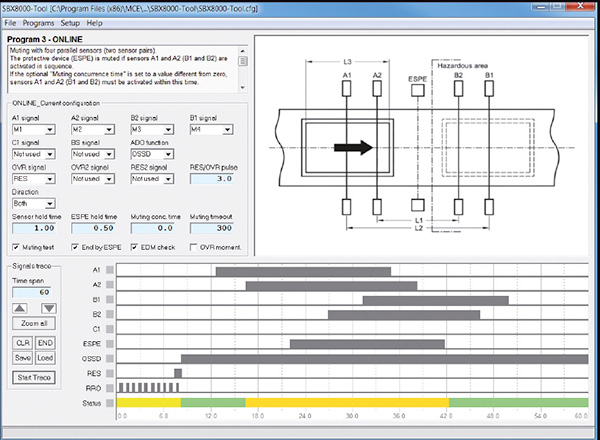Enable the OVR moment checkbox

click(x=194, y=247)
